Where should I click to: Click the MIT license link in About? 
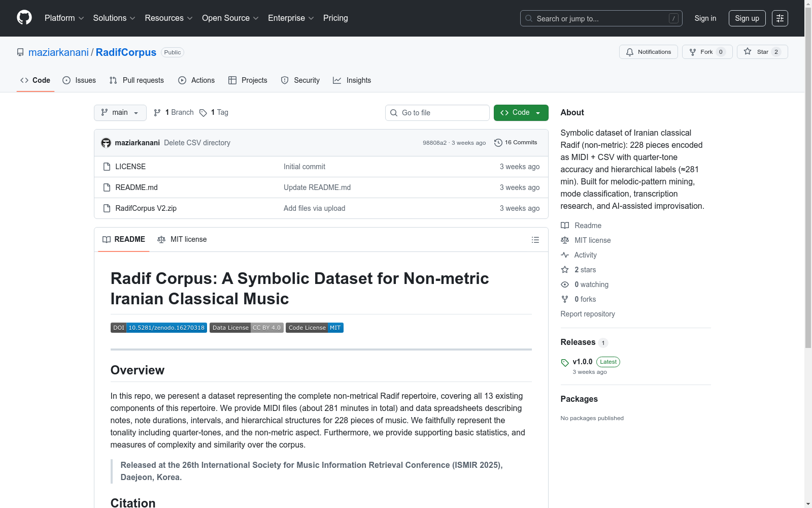tap(586, 240)
